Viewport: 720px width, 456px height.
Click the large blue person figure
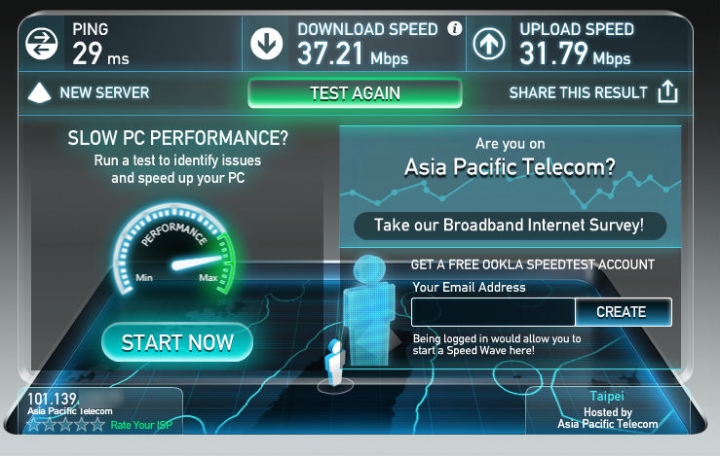[369, 311]
